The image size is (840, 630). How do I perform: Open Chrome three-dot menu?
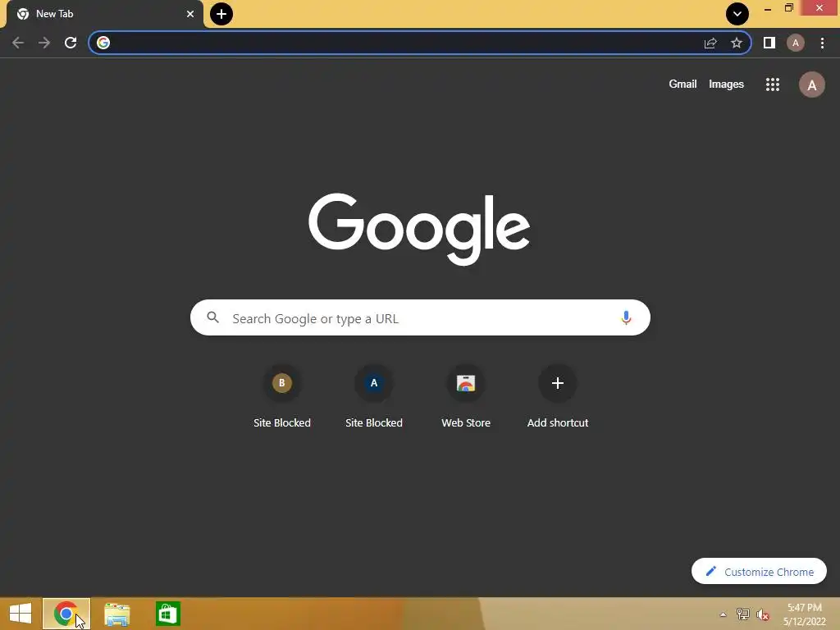(x=822, y=43)
